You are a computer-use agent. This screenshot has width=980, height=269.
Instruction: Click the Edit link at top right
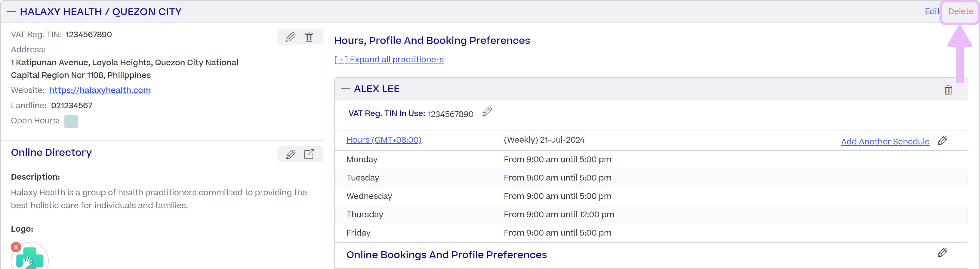932,11
